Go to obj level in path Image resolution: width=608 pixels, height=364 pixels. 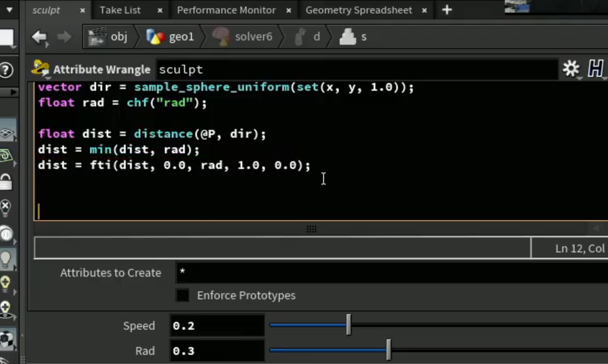pyautogui.click(x=108, y=37)
